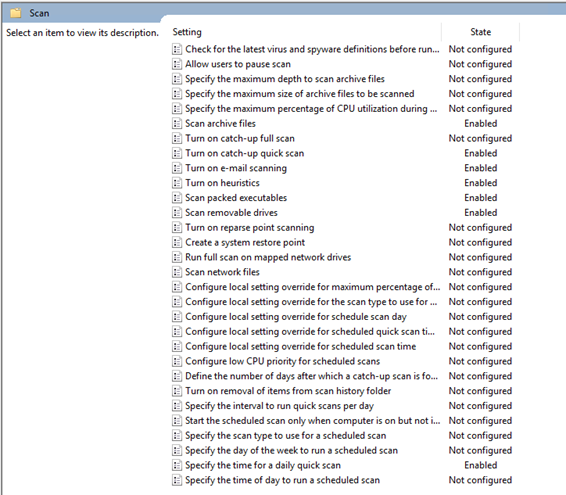Select icon for Turn on e-mail scanning
The width and height of the screenshot is (566, 495).
tap(177, 168)
